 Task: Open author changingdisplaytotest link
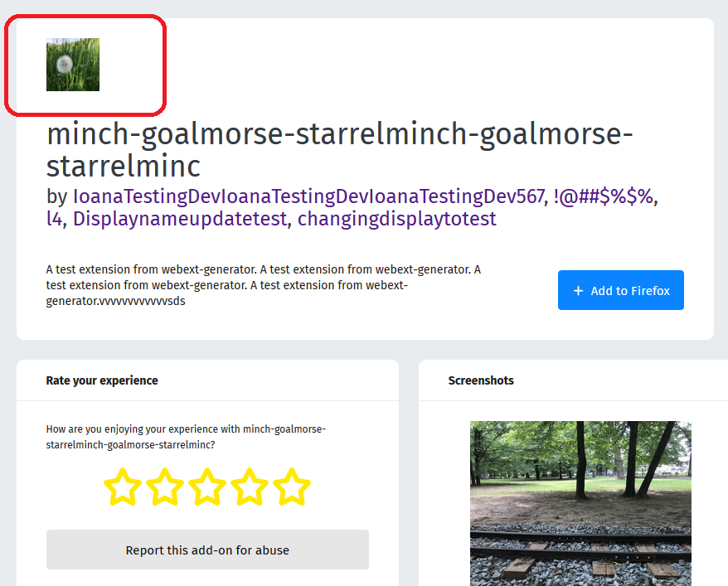point(397,219)
